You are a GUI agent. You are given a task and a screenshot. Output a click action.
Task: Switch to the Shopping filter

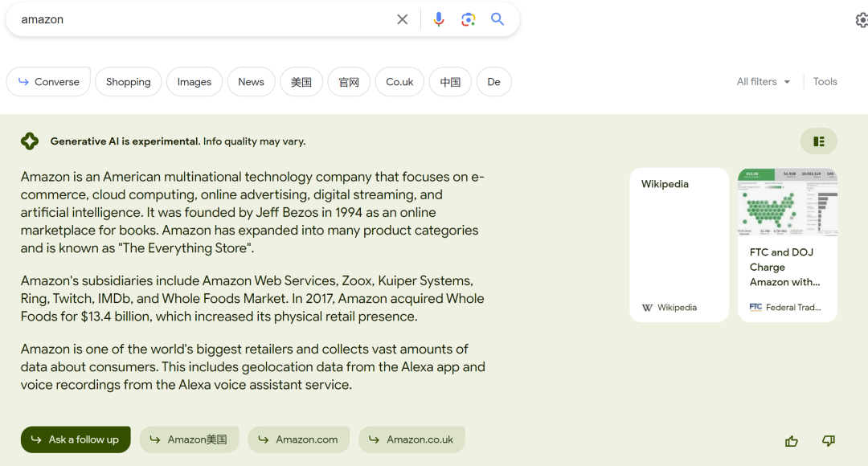pyautogui.click(x=128, y=82)
